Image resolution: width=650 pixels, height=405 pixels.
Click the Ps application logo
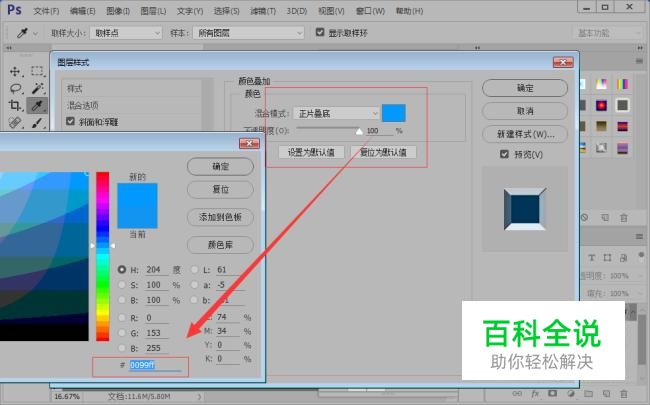15,10
